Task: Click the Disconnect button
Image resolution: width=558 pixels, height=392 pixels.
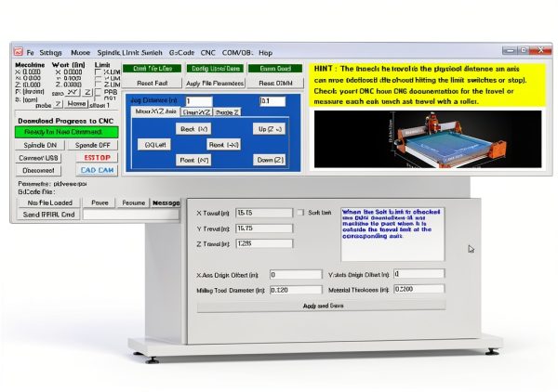Action: (x=38, y=170)
